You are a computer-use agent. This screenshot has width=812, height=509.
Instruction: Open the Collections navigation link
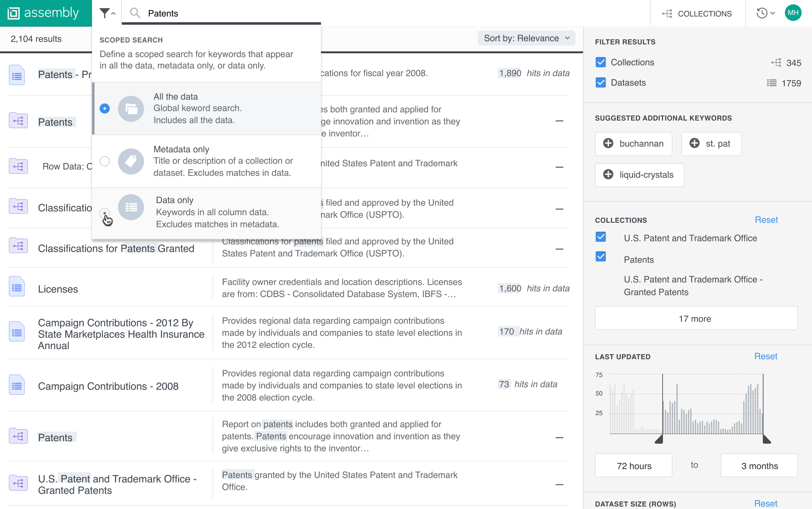point(697,13)
